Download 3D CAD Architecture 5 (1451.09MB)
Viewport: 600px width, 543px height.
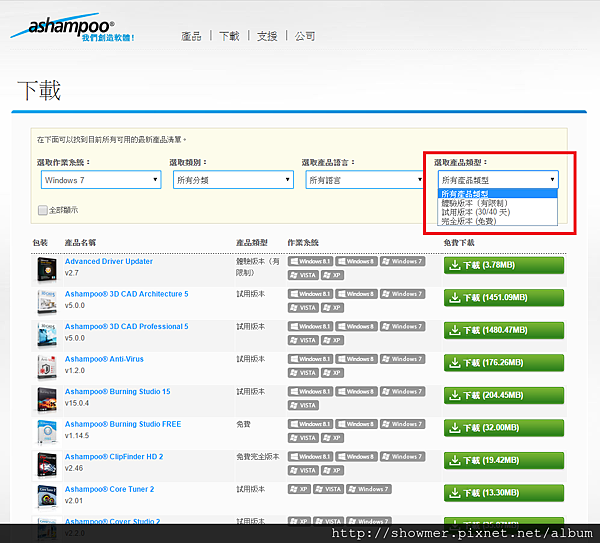[504, 298]
